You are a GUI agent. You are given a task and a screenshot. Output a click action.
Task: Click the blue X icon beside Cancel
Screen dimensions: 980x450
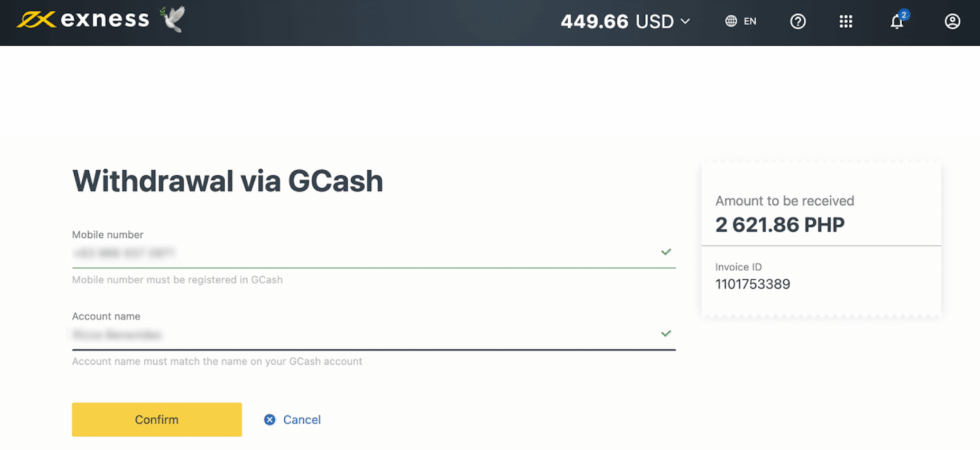(269, 419)
